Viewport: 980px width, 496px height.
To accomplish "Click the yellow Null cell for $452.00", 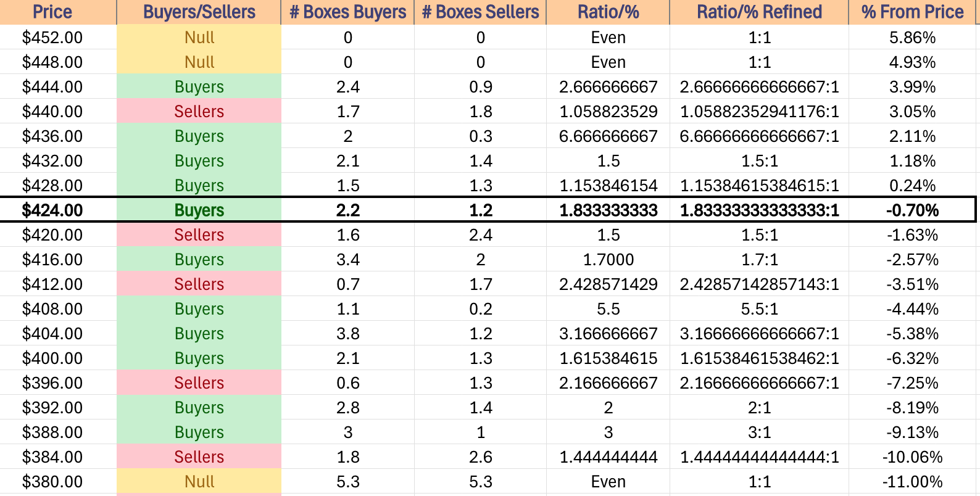I will click(199, 38).
